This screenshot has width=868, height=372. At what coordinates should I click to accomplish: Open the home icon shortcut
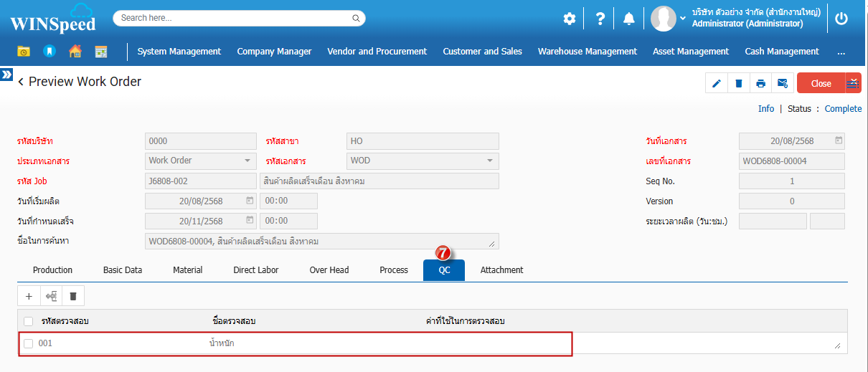point(75,52)
